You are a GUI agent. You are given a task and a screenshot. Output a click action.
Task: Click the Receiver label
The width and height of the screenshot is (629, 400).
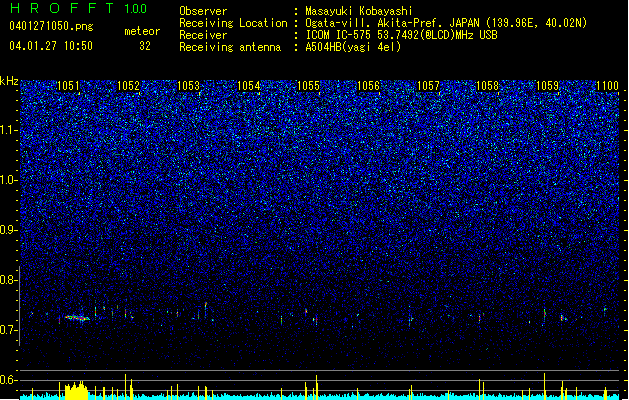click(x=203, y=35)
